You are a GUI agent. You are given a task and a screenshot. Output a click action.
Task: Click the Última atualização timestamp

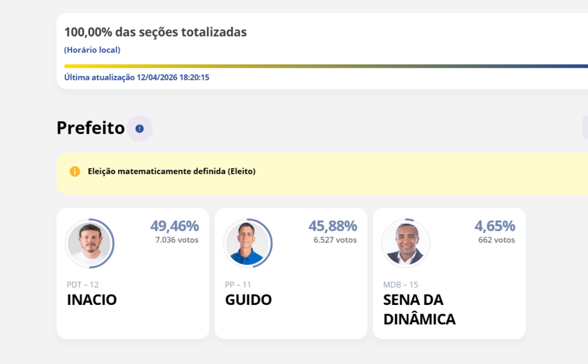point(137,78)
